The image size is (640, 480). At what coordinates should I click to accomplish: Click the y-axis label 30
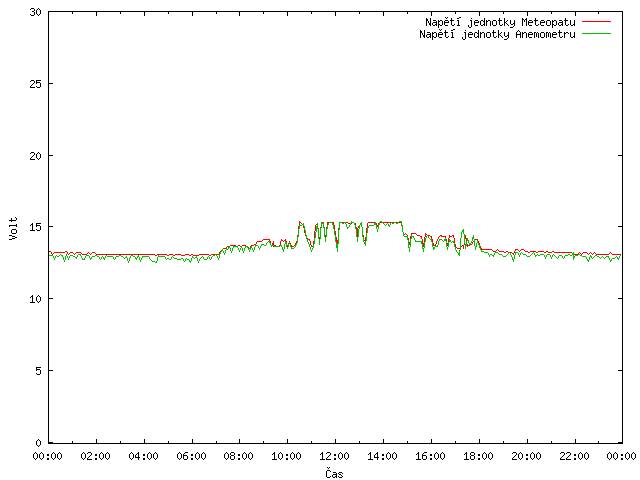click(x=36, y=12)
